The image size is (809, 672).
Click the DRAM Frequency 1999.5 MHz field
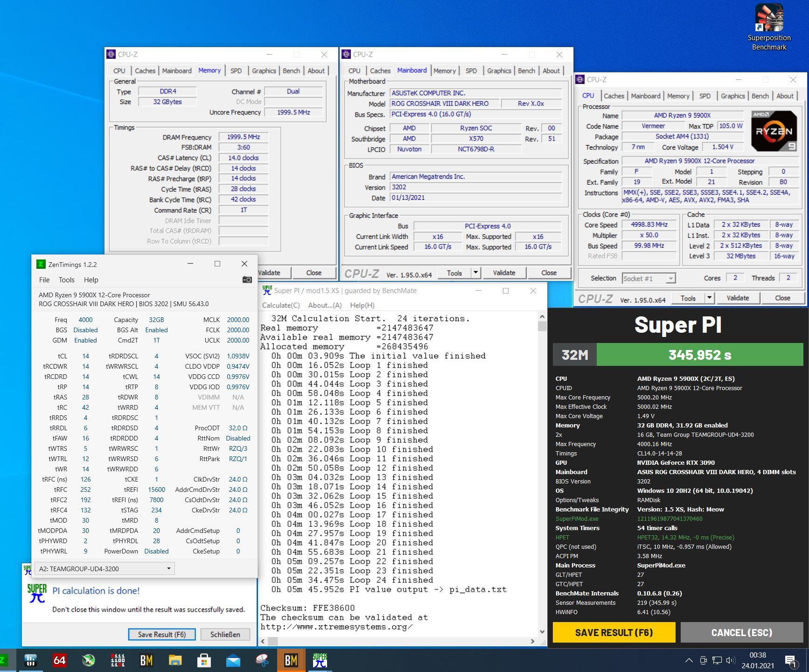pos(244,137)
